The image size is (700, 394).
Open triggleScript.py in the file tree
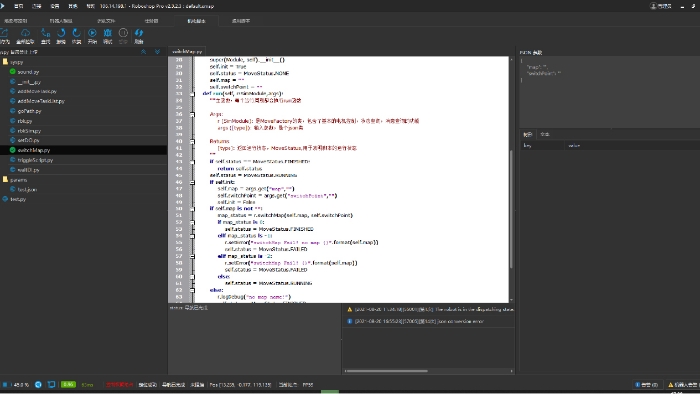click(35, 160)
